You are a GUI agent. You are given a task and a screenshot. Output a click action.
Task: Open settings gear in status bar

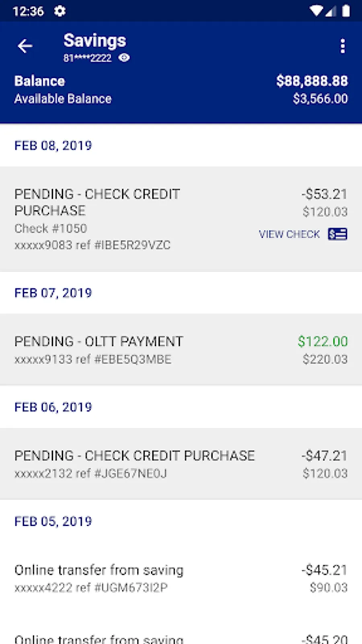tap(60, 11)
